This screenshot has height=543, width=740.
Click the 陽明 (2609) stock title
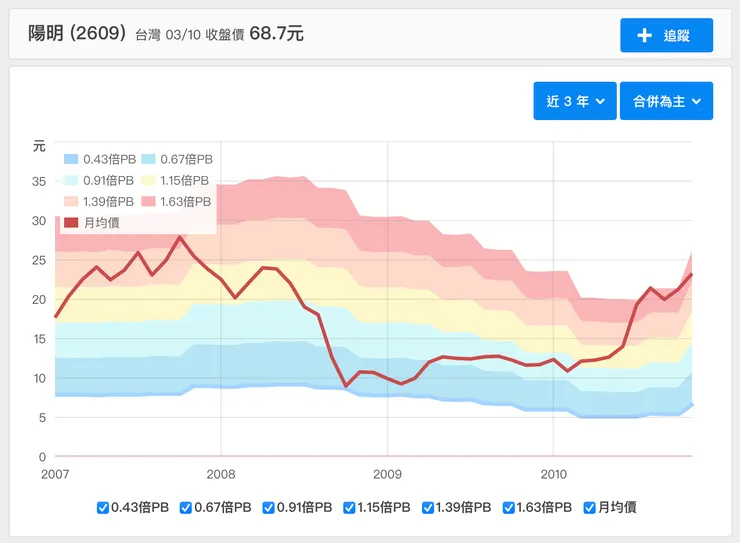(77, 33)
